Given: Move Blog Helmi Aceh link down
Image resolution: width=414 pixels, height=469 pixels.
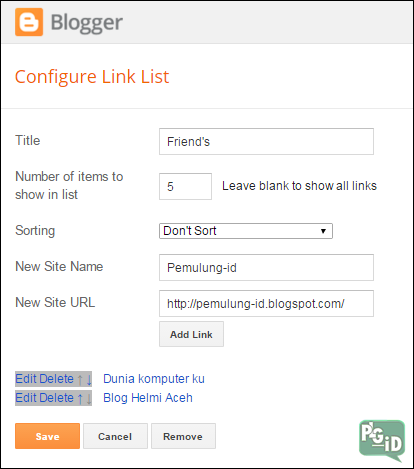Looking at the screenshot, I should 89,398.
